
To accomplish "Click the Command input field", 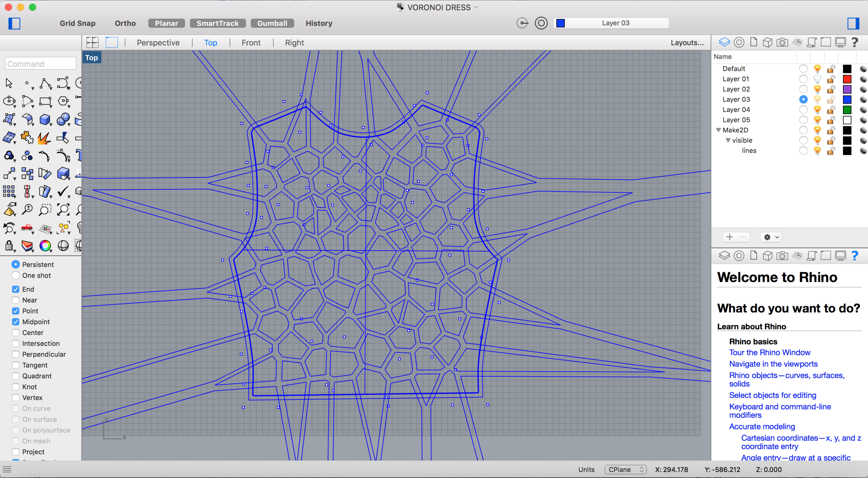I will point(41,64).
